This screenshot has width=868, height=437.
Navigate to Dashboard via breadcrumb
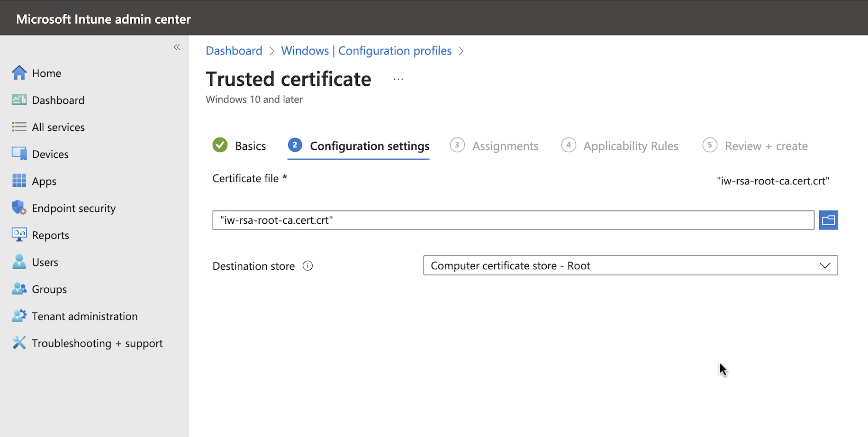coord(234,50)
